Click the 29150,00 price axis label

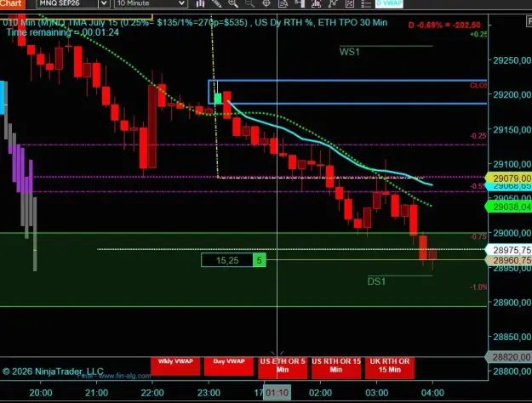(512, 129)
